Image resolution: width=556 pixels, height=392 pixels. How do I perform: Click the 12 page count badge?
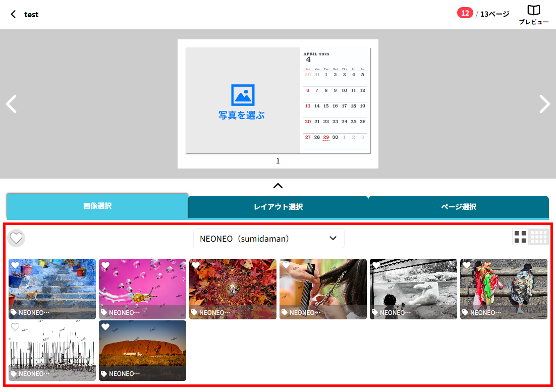pos(465,13)
